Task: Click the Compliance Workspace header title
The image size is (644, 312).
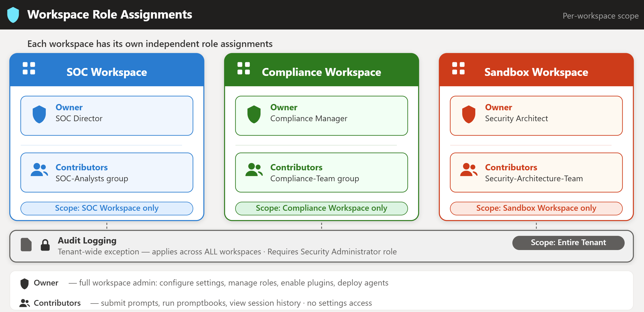Action: 322,72
